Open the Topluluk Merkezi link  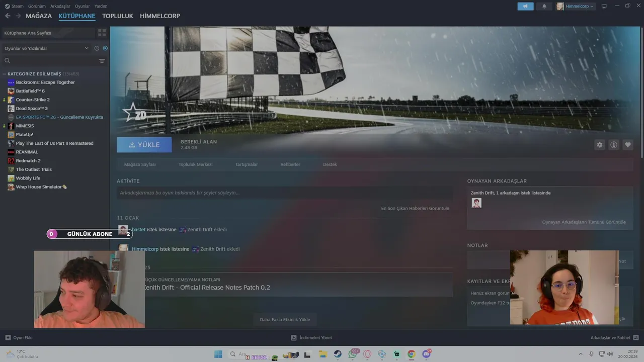click(x=195, y=164)
